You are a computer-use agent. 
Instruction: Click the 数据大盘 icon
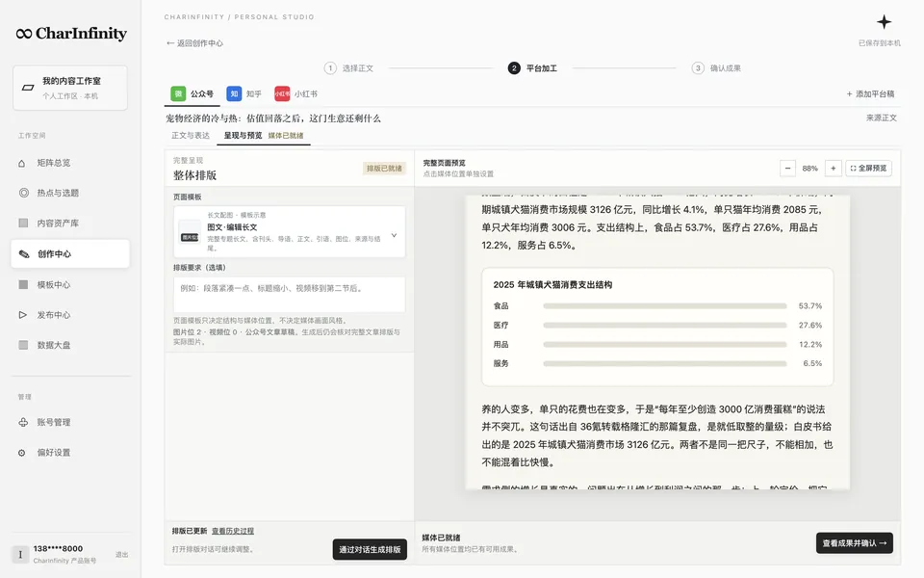[23, 345]
